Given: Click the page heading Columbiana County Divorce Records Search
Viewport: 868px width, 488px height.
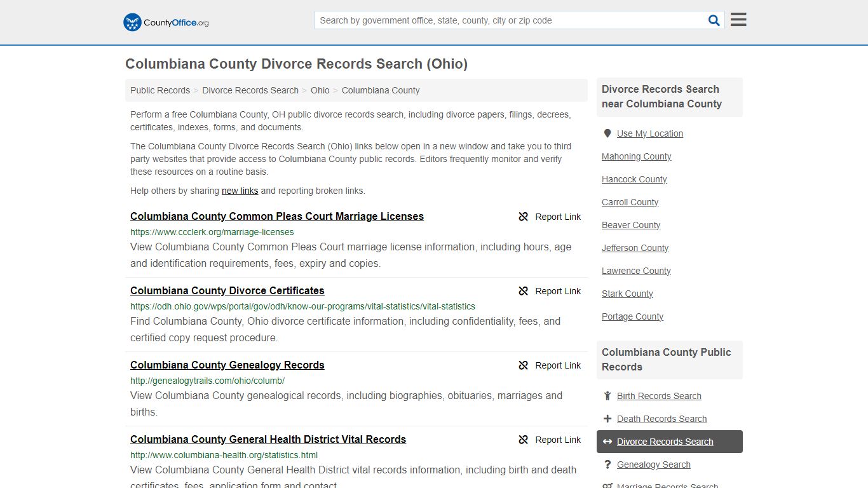Looking at the screenshot, I should click(296, 64).
